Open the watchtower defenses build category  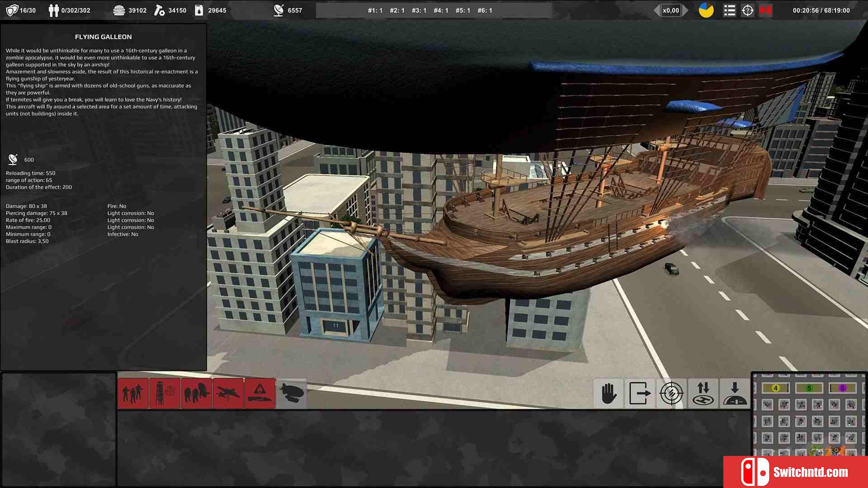pos(165,393)
